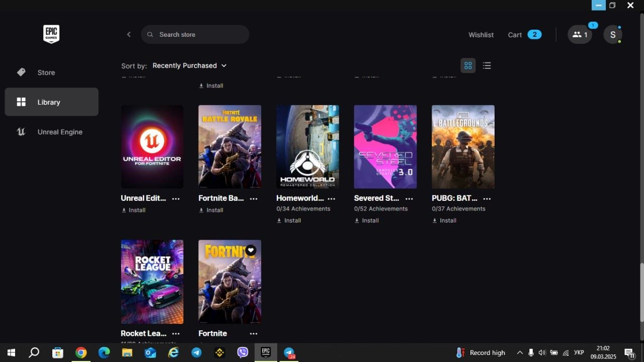Open the Windows Start menu
This screenshot has height=362, width=644.
[11, 352]
